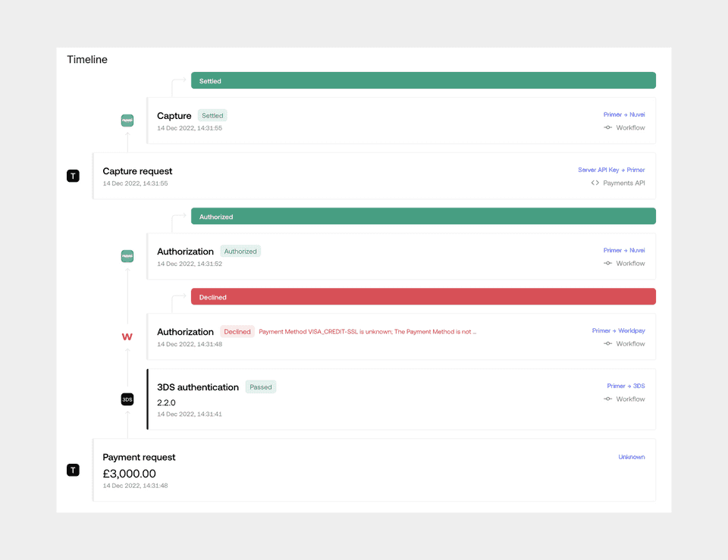Open the Primer → Worldpay link
Image resolution: width=728 pixels, height=560 pixels.
[619, 331]
